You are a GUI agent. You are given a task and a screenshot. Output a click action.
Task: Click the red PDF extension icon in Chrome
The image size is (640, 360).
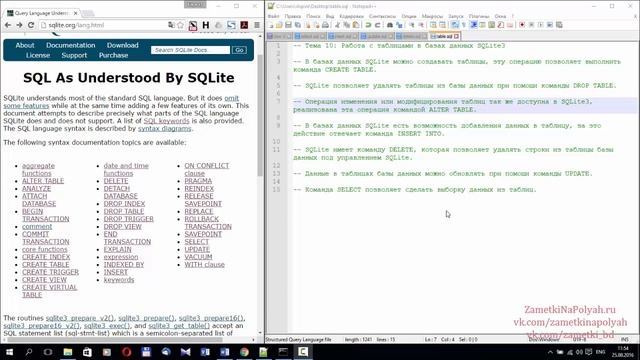point(244,25)
